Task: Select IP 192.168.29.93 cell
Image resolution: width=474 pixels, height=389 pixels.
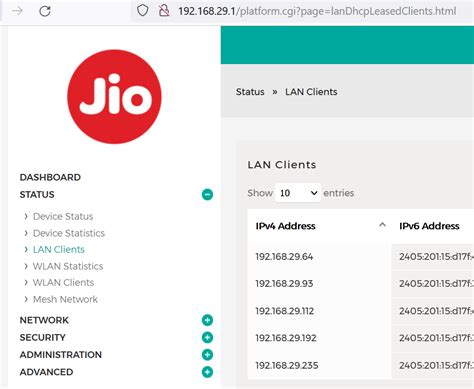Action: (284, 284)
